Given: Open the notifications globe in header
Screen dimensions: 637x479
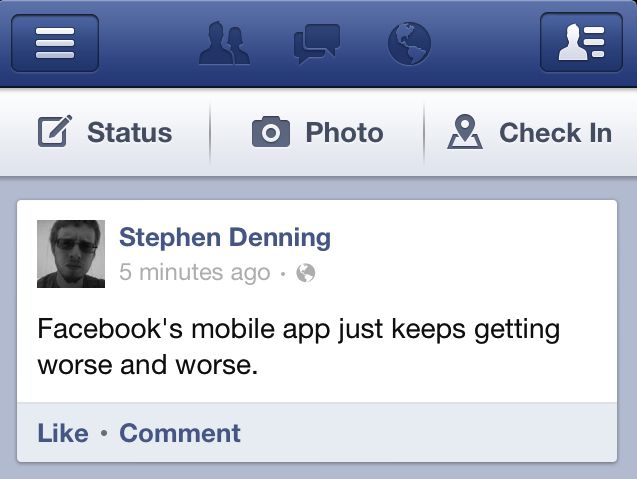Looking at the screenshot, I should pyautogui.click(x=409, y=43).
